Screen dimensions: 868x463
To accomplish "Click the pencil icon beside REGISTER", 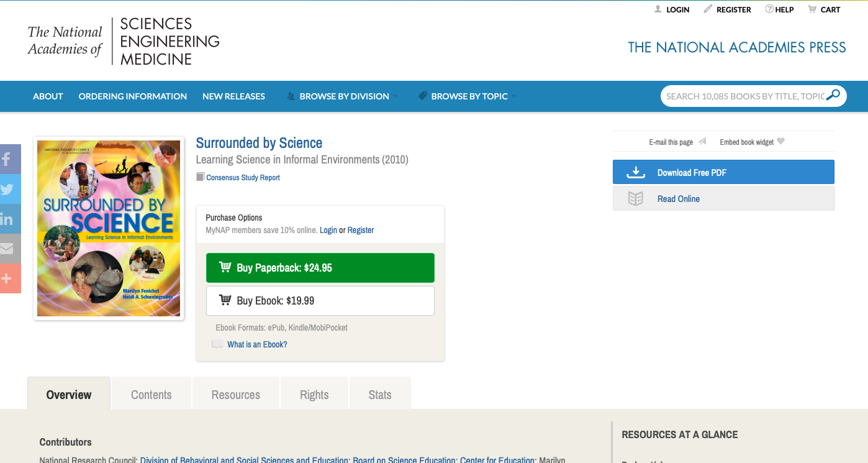I will (708, 9).
